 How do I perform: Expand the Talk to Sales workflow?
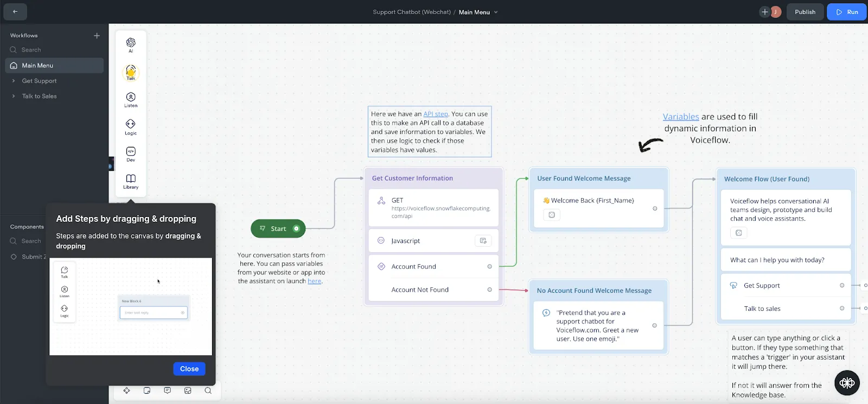(x=14, y=96)
